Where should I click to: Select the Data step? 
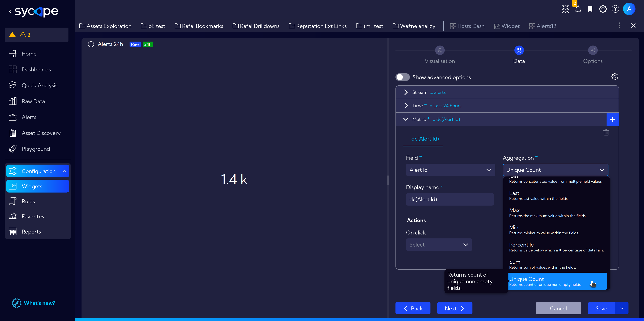click(519, 55)
